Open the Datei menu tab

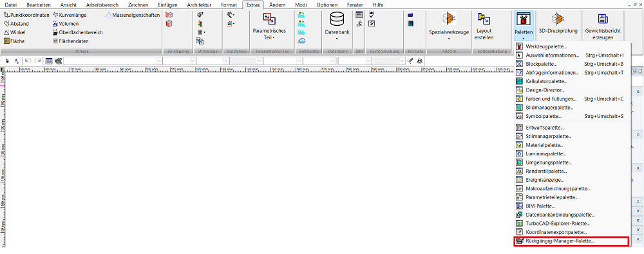coord(11,5)
